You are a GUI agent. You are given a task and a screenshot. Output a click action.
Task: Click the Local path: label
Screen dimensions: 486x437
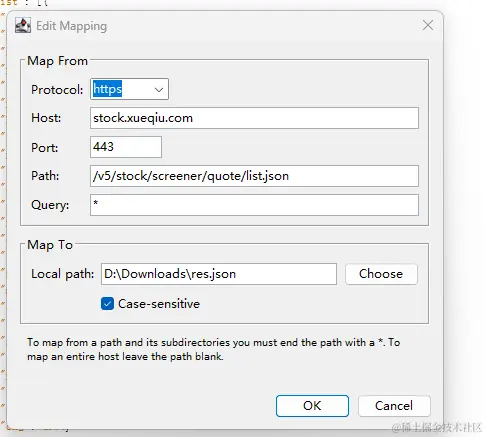62,274
